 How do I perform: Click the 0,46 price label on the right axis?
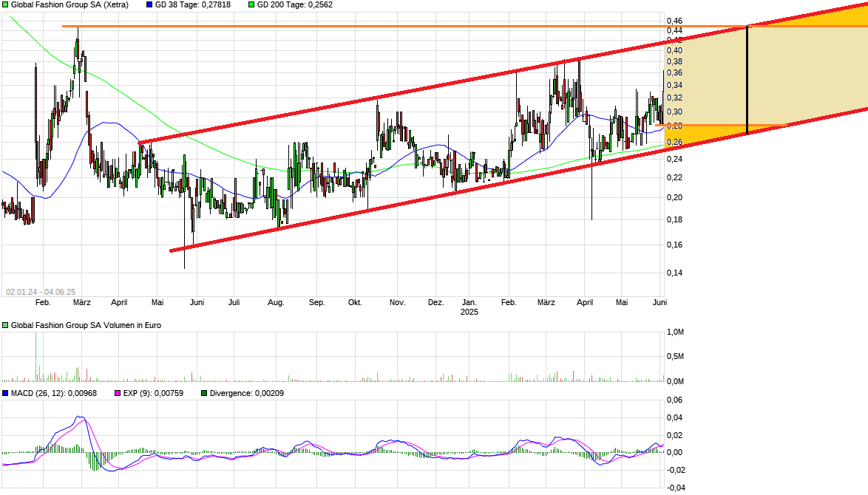click(x=674, y=21)
